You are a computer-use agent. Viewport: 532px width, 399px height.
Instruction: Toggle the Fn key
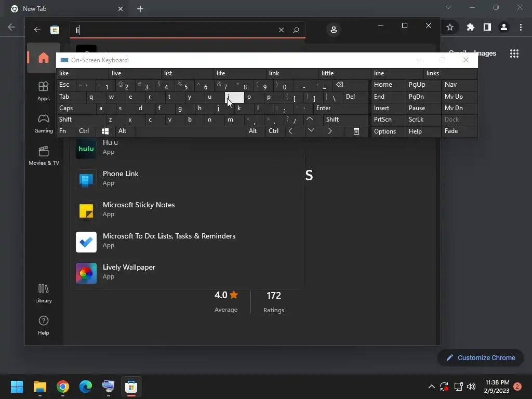[x=65, y=131]
